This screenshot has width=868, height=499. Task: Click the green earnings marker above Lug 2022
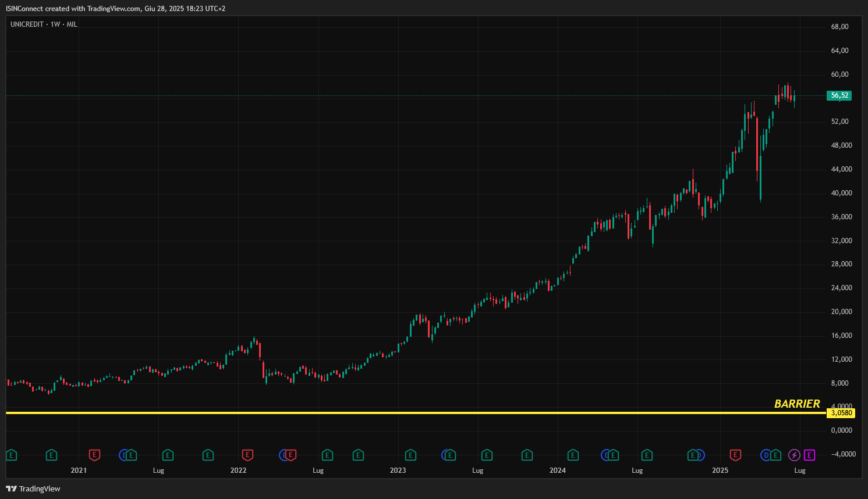(x=327, y=455)
